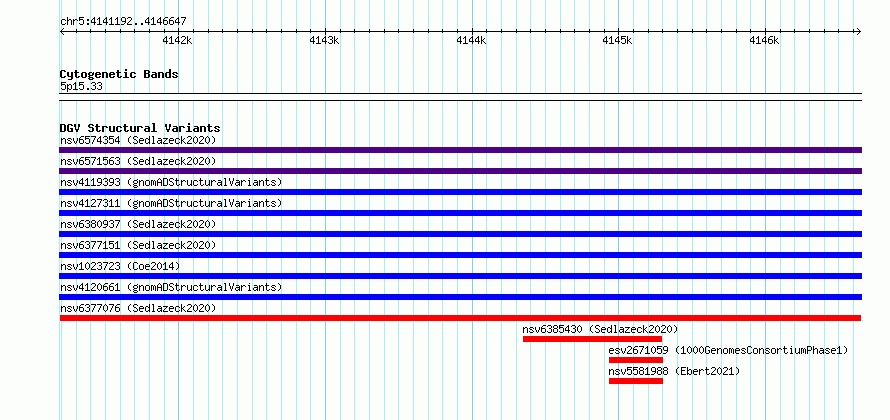This screenshot has width=890, height=420.
Task: Select the red bar of variant nsv6377076
Action: (460, 318)
